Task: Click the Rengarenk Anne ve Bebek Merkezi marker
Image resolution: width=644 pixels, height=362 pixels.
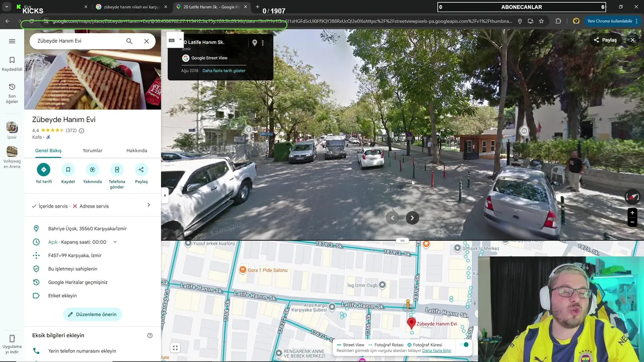Action: pyautogui.click(x=279, y=353)
